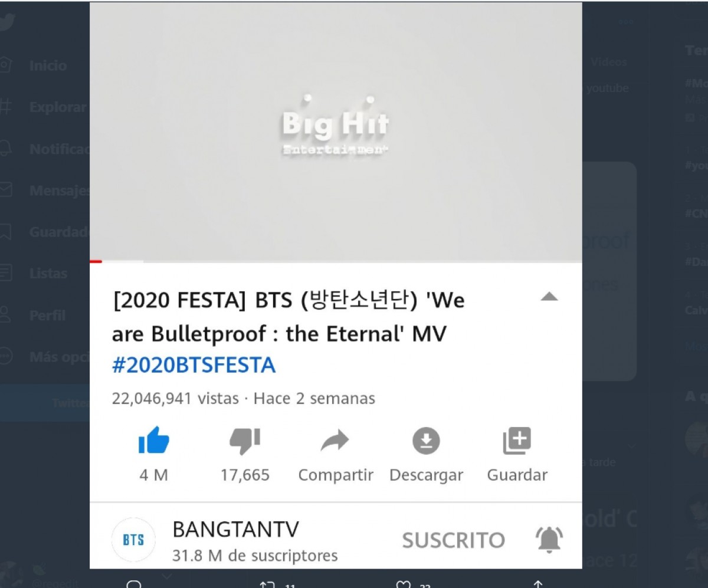Click the Big Hit video player area

tap(336, 132)
